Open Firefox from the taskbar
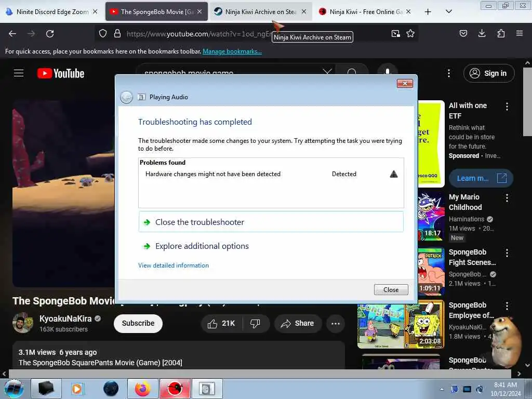The width and height of the screenshot is (532, 399). point(143,389)
